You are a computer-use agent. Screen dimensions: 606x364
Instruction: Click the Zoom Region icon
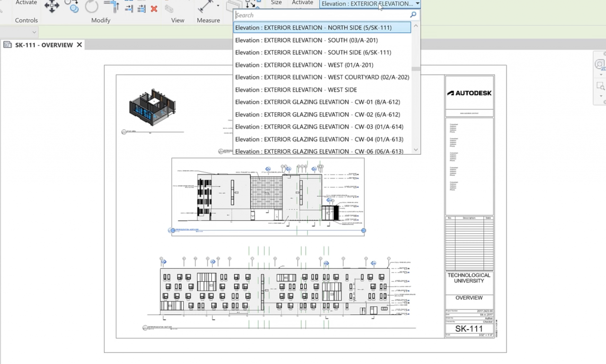point(600,86)
